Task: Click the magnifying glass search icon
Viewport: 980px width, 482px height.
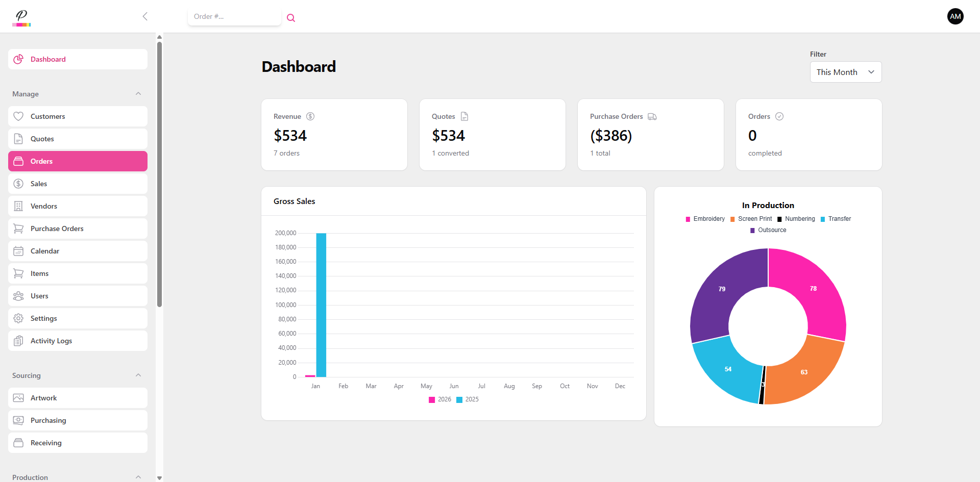Action: [291, 18]
